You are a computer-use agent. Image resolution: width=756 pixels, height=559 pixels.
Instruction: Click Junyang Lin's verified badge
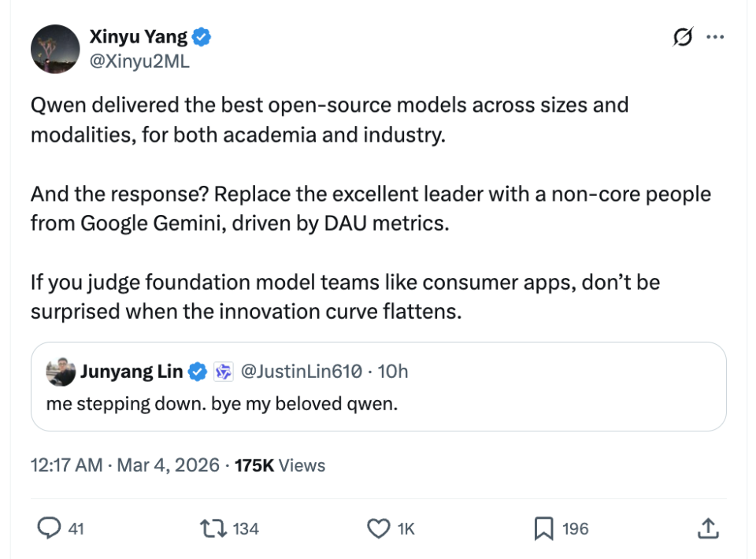[198, 372]
